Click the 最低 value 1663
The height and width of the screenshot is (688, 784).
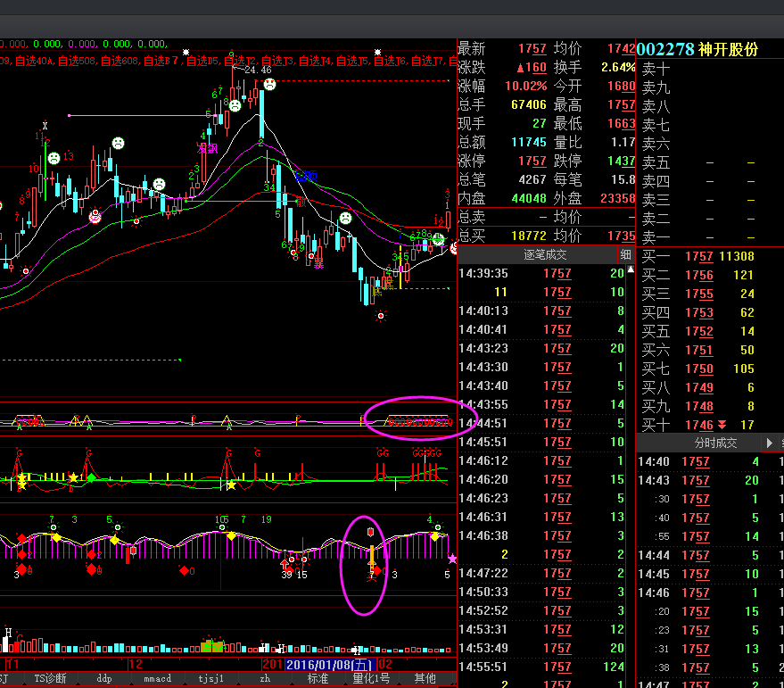(621, 123)
